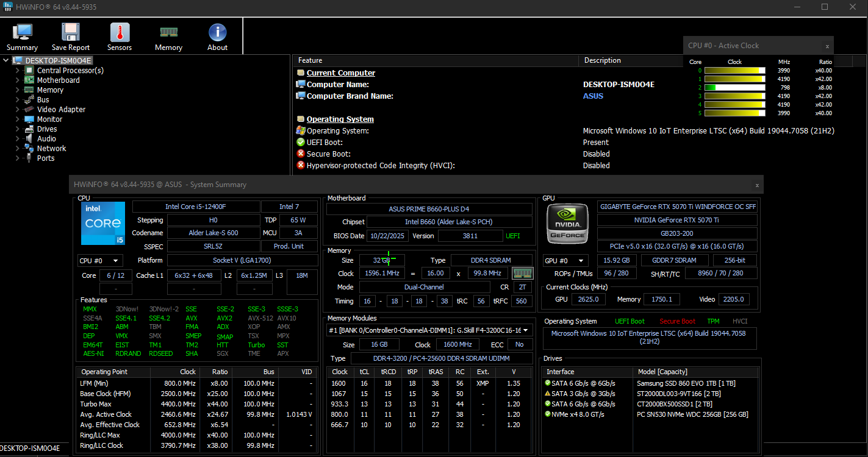The image size is (868, 457).
Task: Click the DDR4-3200 / PC4-25600 module type field
Action: 442,358
